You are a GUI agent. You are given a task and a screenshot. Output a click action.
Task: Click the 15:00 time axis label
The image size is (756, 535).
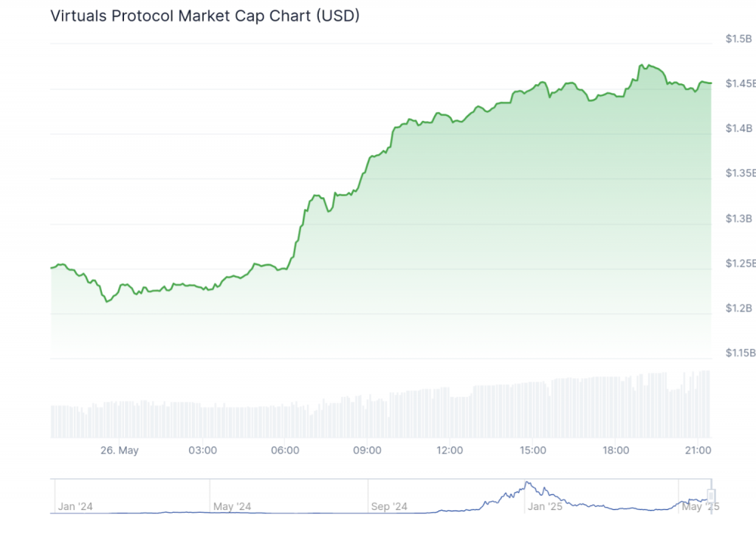[x=532, y=450]
